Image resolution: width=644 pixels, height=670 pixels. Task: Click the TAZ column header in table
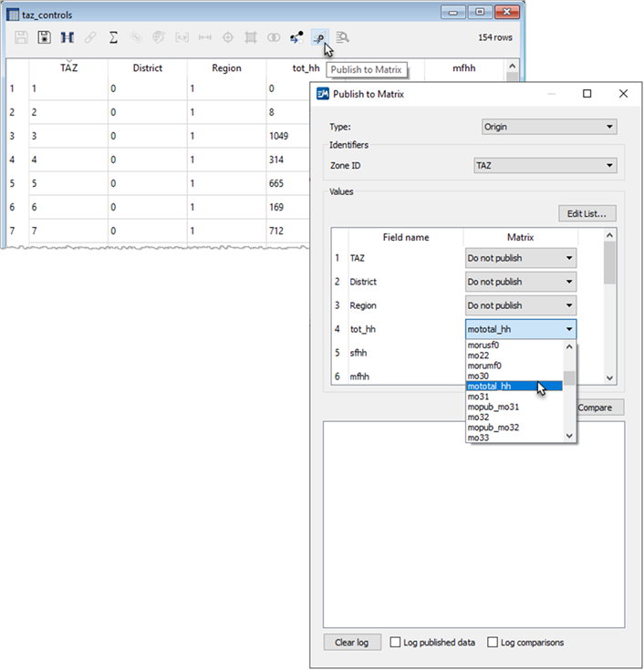68,68
